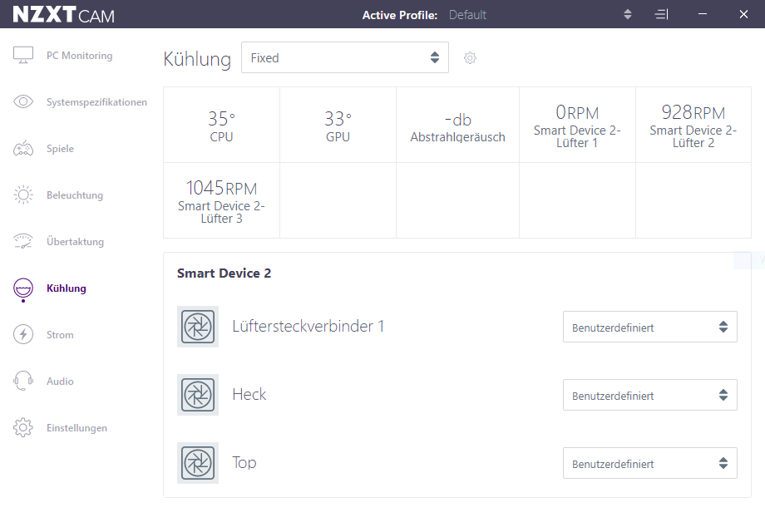Click the fan icon for Lüftersteckverbinder 1
765x532 pixels.
198,326
